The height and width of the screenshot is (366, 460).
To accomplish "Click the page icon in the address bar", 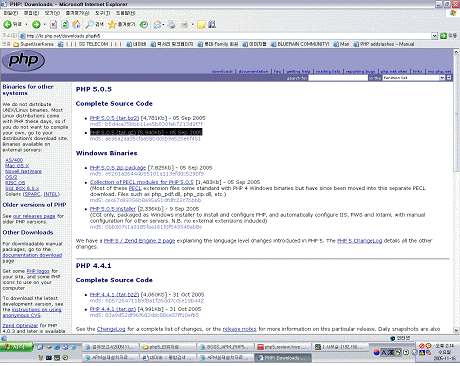I will (23, 36).
